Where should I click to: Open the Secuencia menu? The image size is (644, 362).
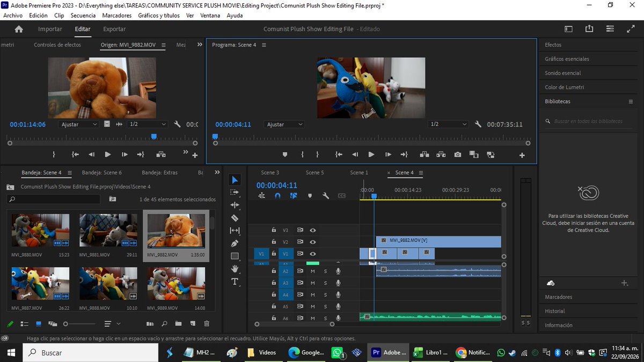click(83, 16)
